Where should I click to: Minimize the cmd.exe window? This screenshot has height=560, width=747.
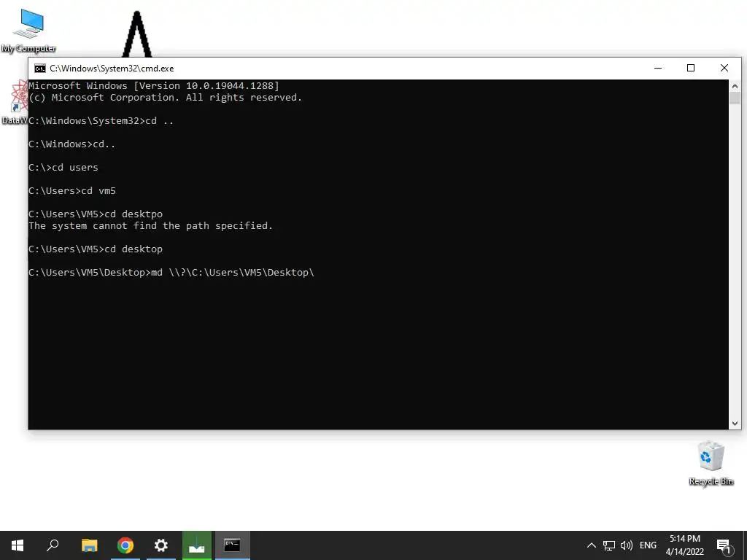click(x=658, y=68)
